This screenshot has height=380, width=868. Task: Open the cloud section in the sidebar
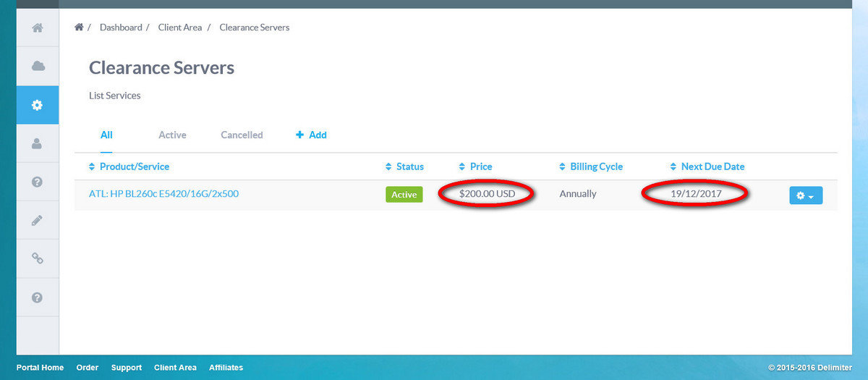coord(38,67)
